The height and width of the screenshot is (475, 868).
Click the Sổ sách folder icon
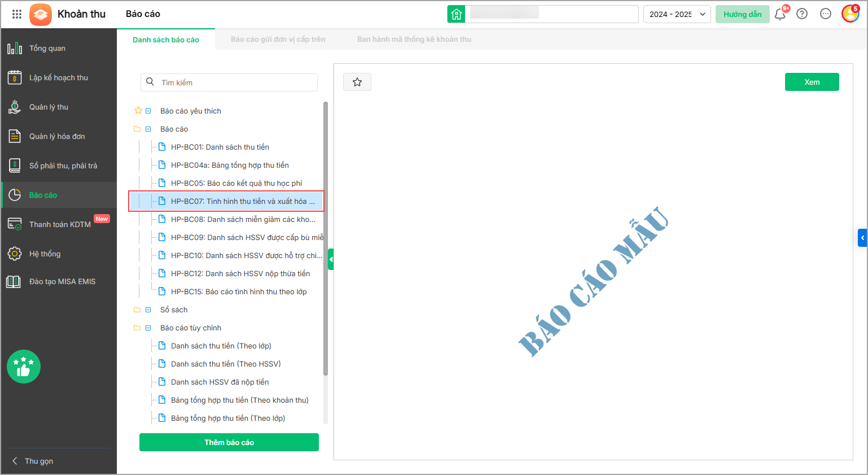[137, 310]
